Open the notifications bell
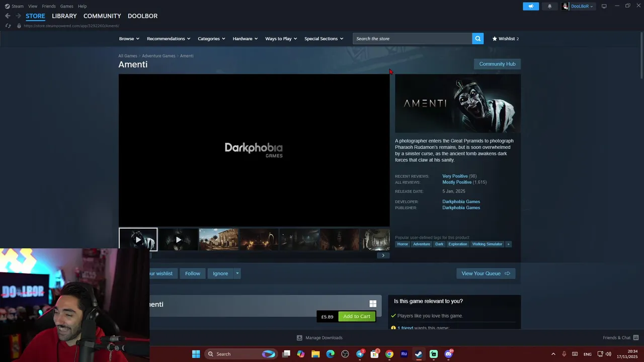The height and width of the screenshot is (362, 644). (549, 6)
